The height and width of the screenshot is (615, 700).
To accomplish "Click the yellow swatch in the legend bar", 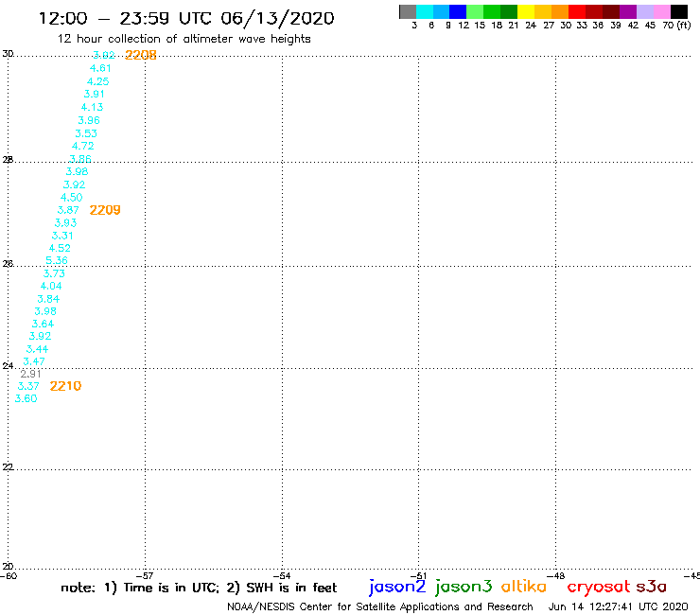I will 526,11.
